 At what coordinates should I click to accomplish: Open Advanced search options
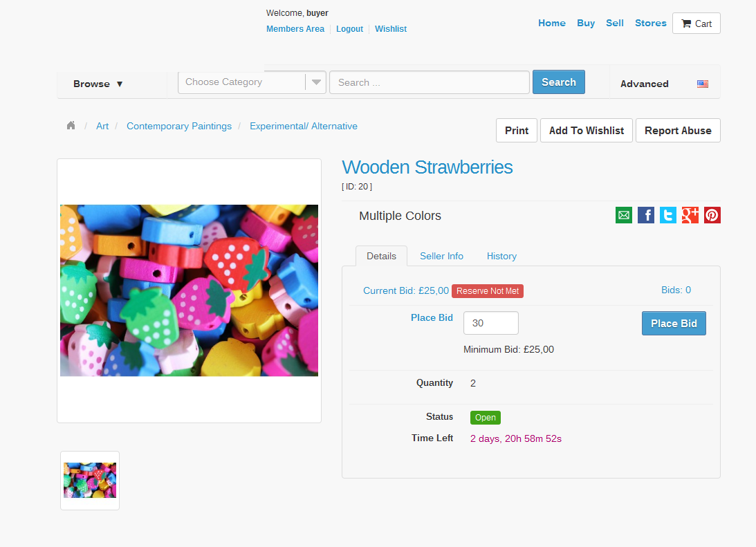[x=644, y=84]
